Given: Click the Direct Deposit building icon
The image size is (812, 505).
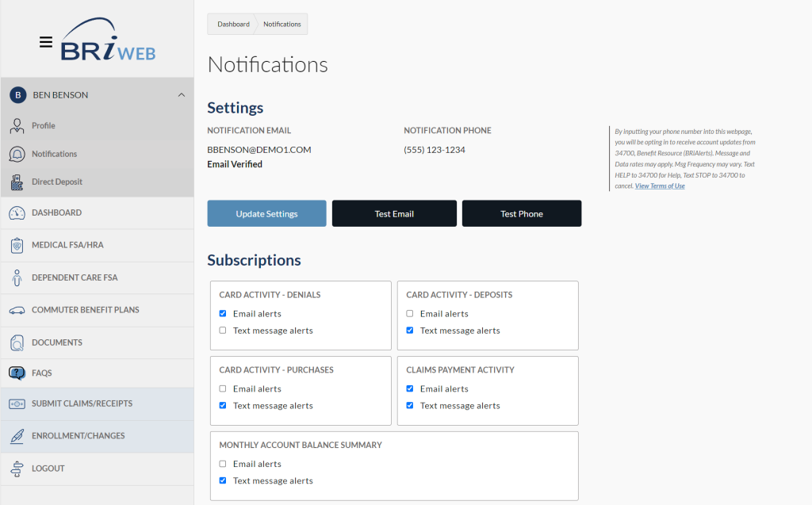Looking at the screenshot, I should click(17, 182).
